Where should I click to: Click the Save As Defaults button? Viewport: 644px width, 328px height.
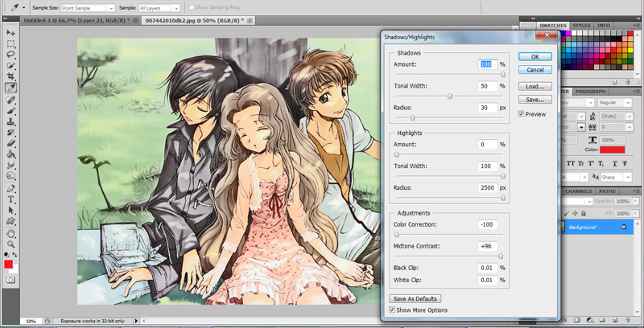click(x=415, y=298)
